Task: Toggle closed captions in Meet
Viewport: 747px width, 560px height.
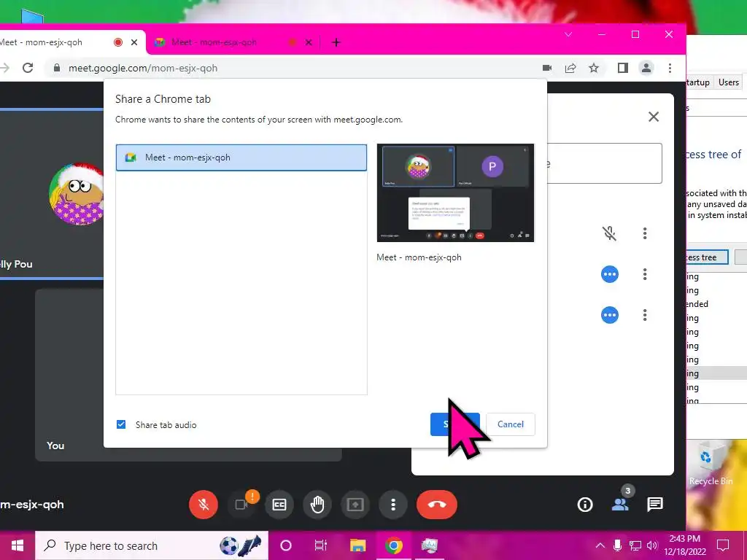Action: click(279, 505)
